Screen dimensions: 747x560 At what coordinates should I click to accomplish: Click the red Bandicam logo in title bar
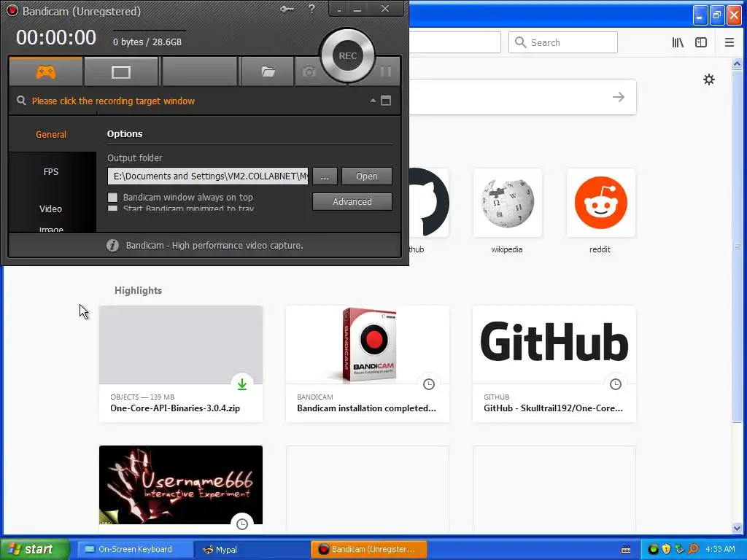(12, 10)
